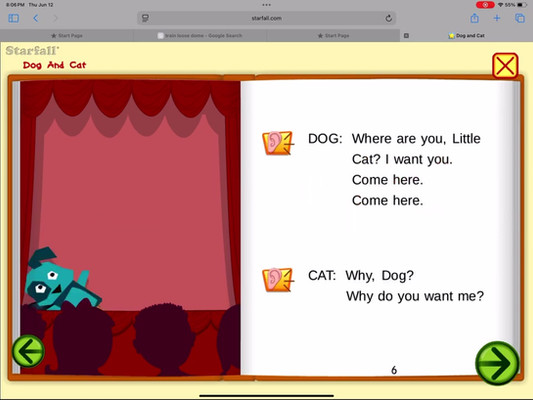Close the Dog and Cat book
The width and height of the screenshot is (533, 400).
pos(505,65)
